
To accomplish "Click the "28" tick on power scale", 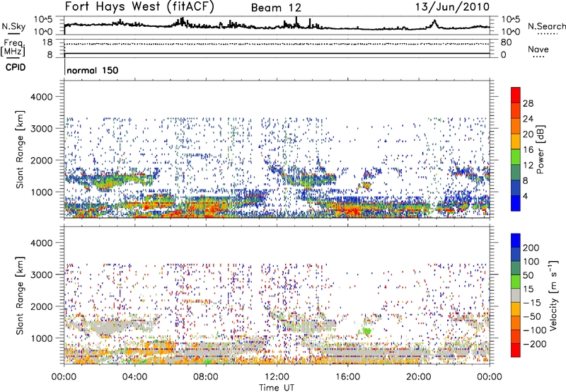I will click(x=528, y=103).
